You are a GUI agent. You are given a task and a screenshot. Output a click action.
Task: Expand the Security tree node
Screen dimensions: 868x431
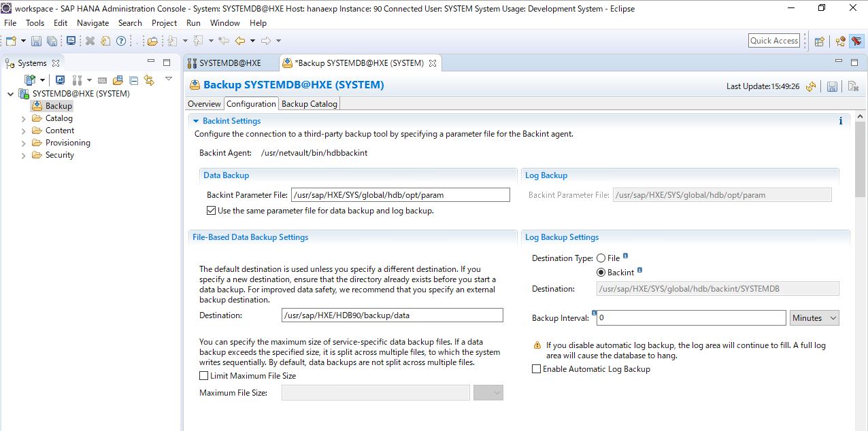tap(23, 155)
